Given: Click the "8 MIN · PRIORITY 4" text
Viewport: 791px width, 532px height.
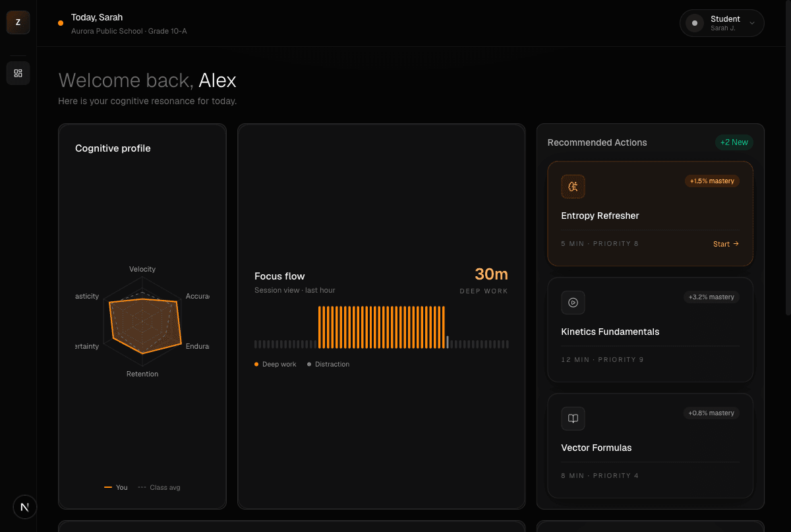Looking at the screenshot, I should 600,476.
